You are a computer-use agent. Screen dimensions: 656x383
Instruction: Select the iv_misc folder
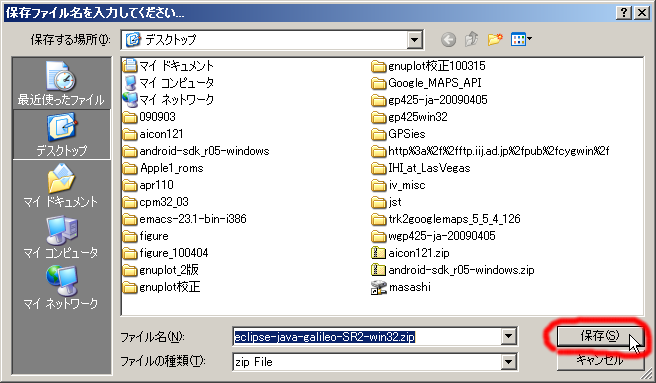tap(398, 185)
